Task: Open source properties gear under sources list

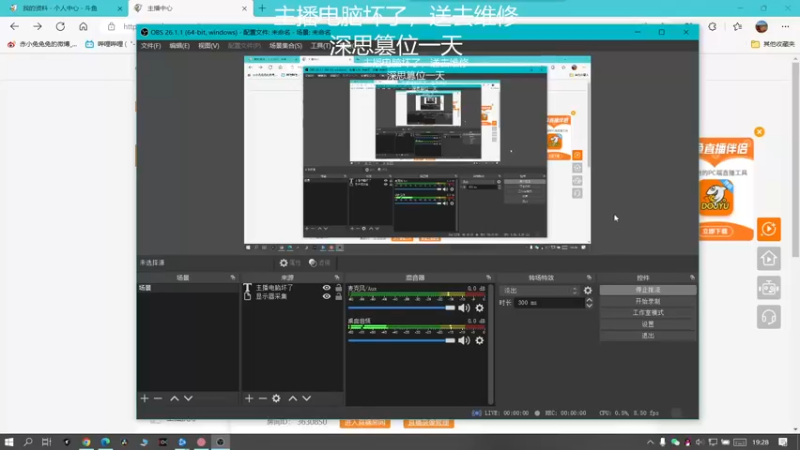Action: pos(277,398)
